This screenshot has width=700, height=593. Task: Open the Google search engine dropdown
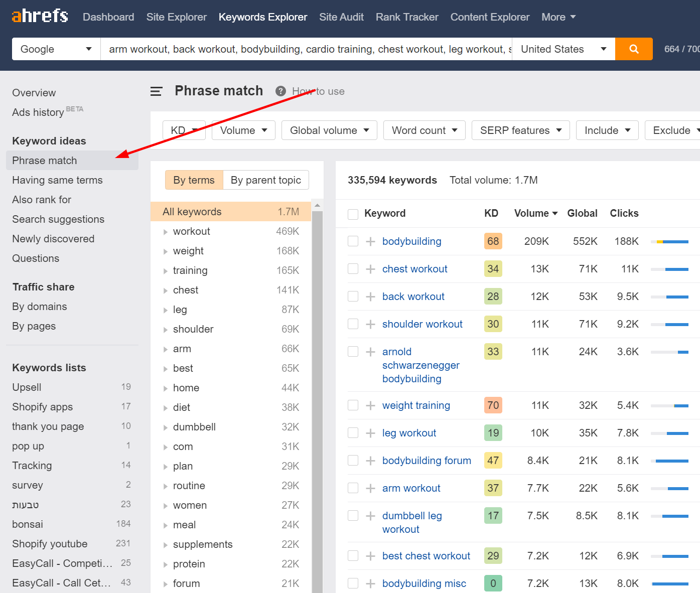pyautogui.click(x=56, y=49)
